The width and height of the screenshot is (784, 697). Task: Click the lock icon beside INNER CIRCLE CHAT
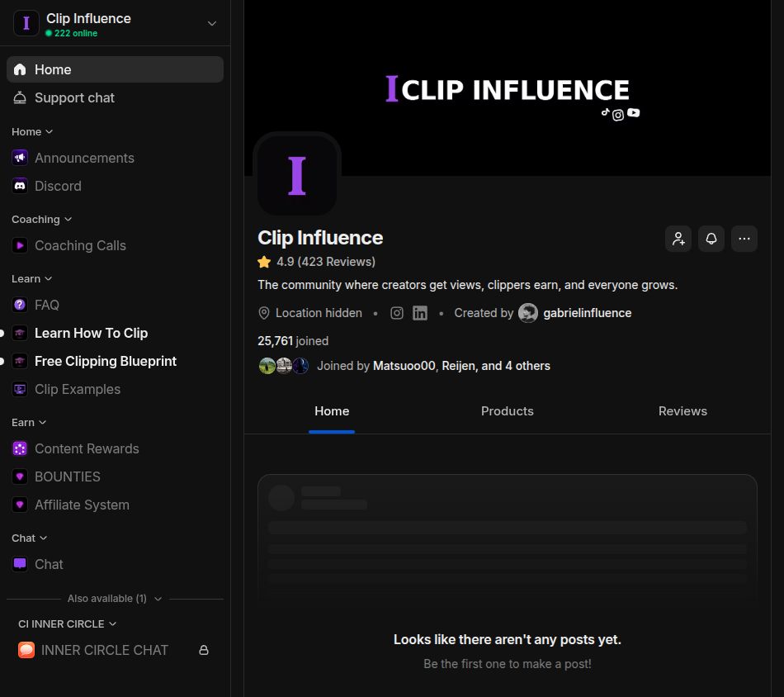pyautogui.click(x=204, y=650)
